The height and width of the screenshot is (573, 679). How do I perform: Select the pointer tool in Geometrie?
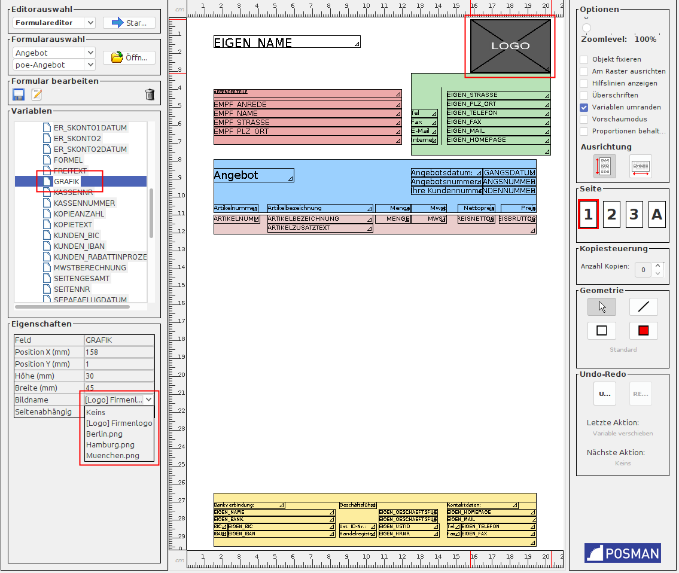pyautogui.click(x=601, y=307)
